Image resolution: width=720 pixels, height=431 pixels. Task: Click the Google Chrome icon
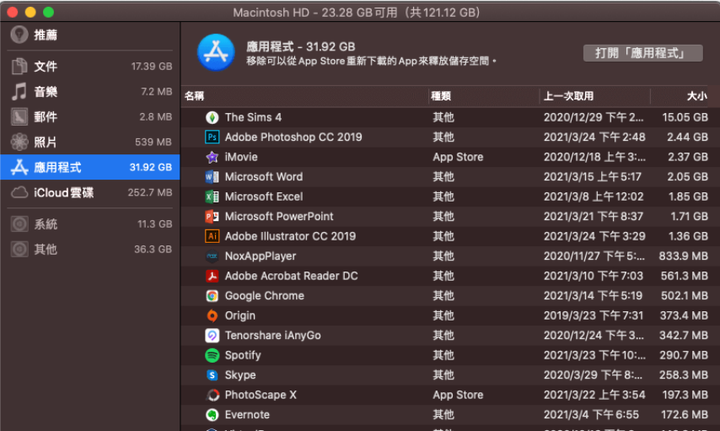click(212, 296)
